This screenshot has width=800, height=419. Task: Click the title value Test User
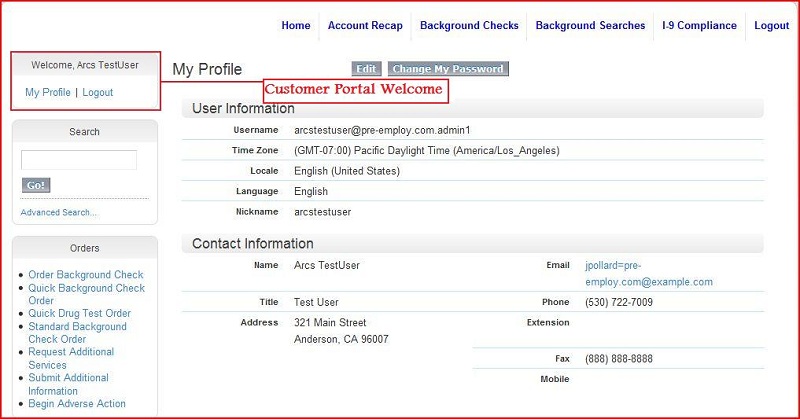pyautogui.click(x=316, y=302)
